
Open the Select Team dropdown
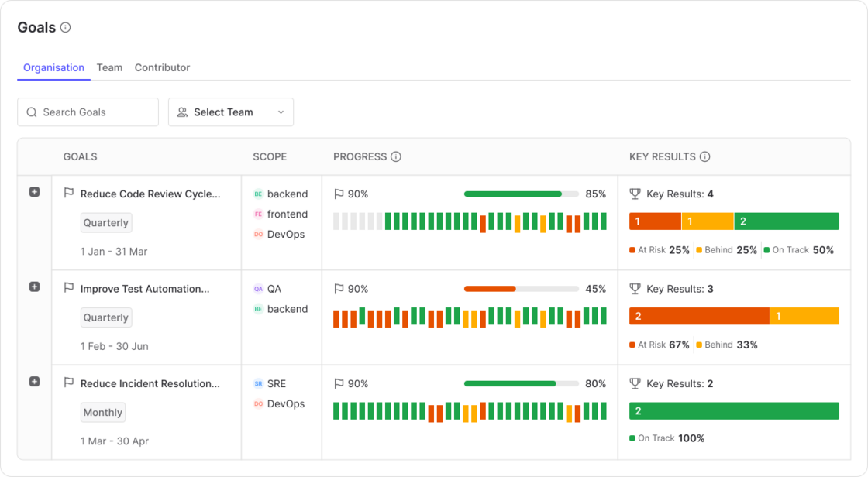(x=231, y=112)
